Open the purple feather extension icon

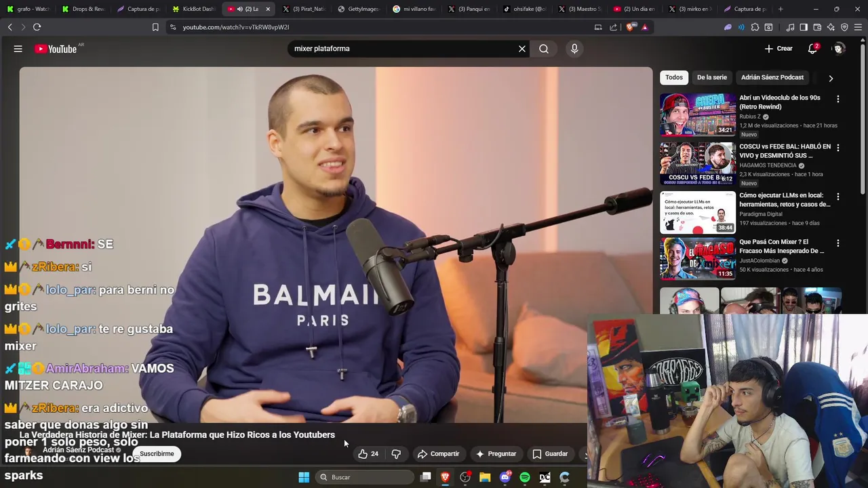pyautogui.click(x=728, y=27)
